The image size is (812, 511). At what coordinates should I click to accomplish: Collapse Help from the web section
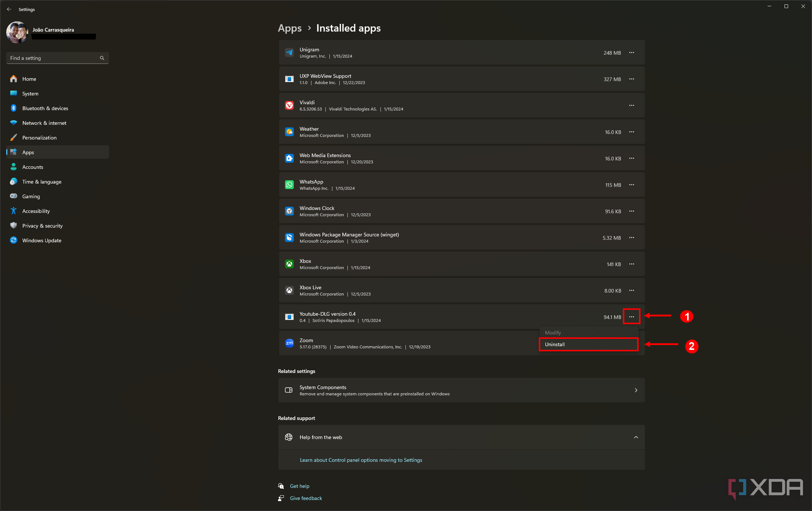(636, 437)
